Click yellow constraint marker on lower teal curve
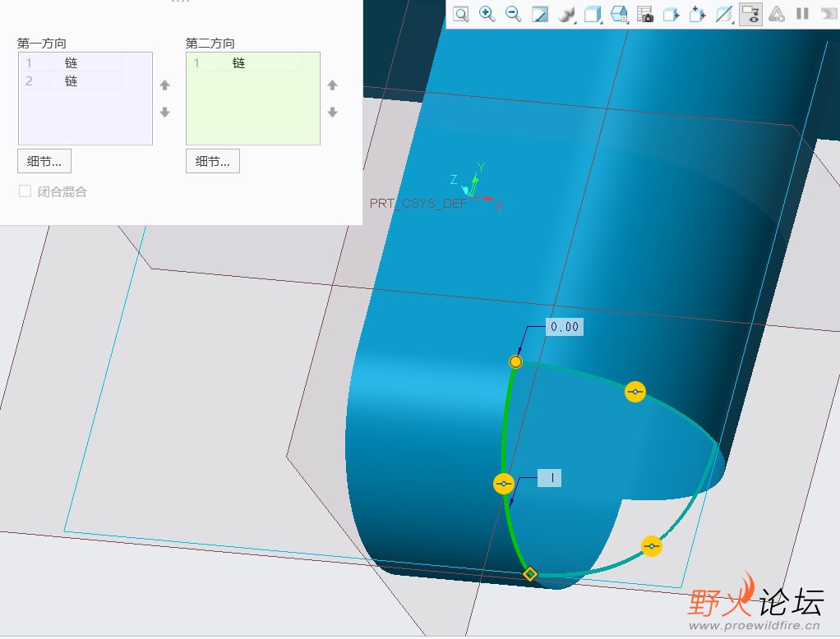The width and height of the screenshot is (840, 639). 652,546
